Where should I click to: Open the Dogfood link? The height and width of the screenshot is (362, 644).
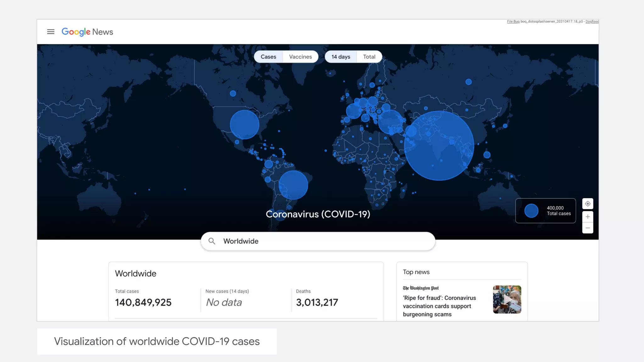tap(592, 21)
